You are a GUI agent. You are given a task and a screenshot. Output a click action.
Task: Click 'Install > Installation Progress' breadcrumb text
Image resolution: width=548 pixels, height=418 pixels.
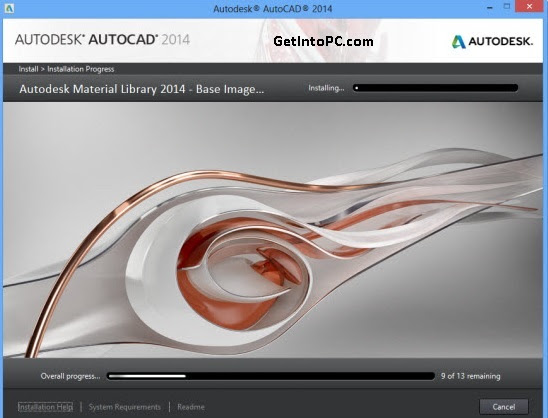66,69
